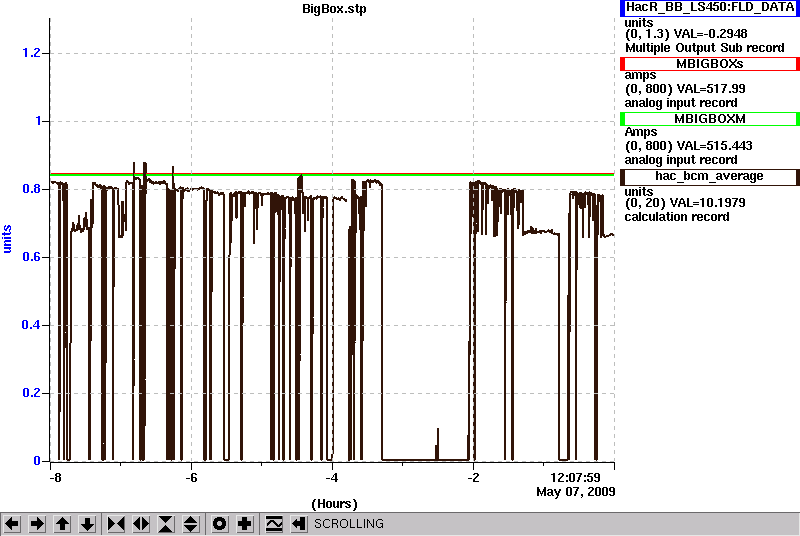
Task: Zoom in on the vertical axis (hourglass icon)
Action: coord(166,524)
